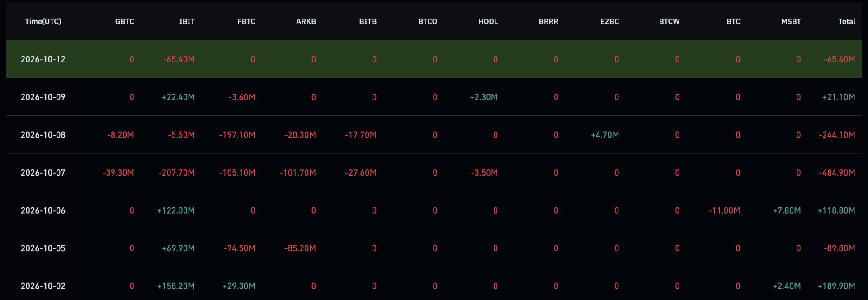Click the Total column header
Image resolution: width=868 pixels, height=300 pixels.
click(x=847, y=21)
